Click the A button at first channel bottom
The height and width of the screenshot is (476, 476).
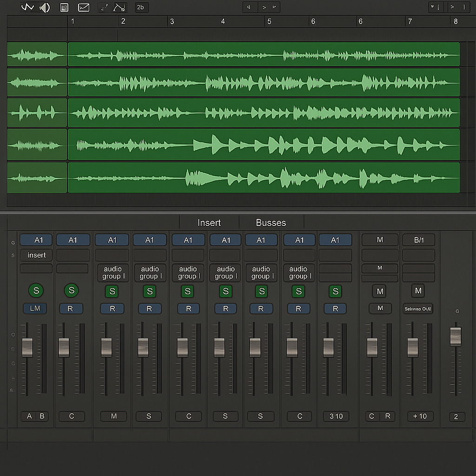point(29,416)
